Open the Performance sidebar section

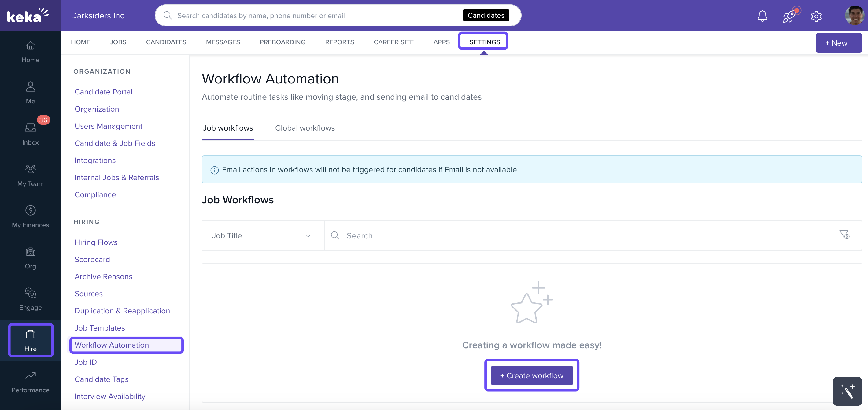click(30, 381)
